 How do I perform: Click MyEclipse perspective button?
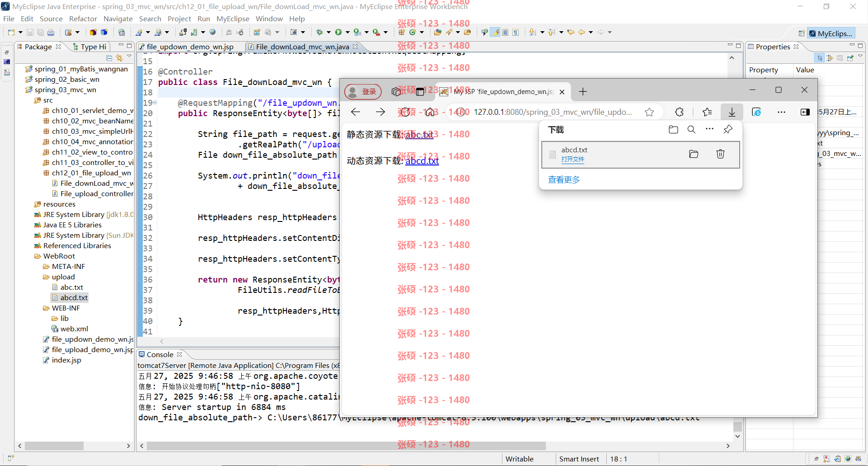coord(831,33)
